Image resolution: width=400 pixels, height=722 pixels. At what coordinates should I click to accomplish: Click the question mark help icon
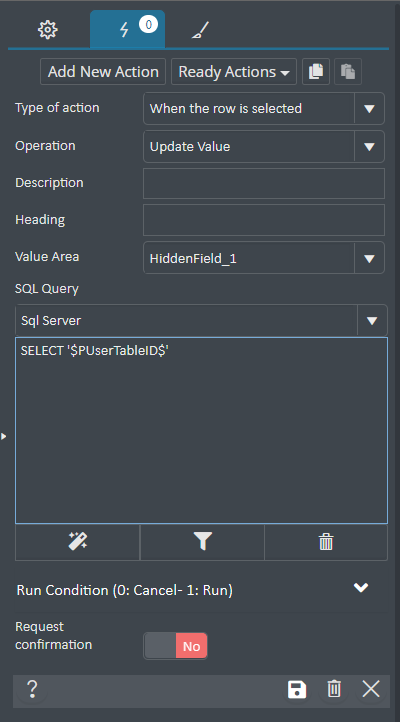point(32,689)
